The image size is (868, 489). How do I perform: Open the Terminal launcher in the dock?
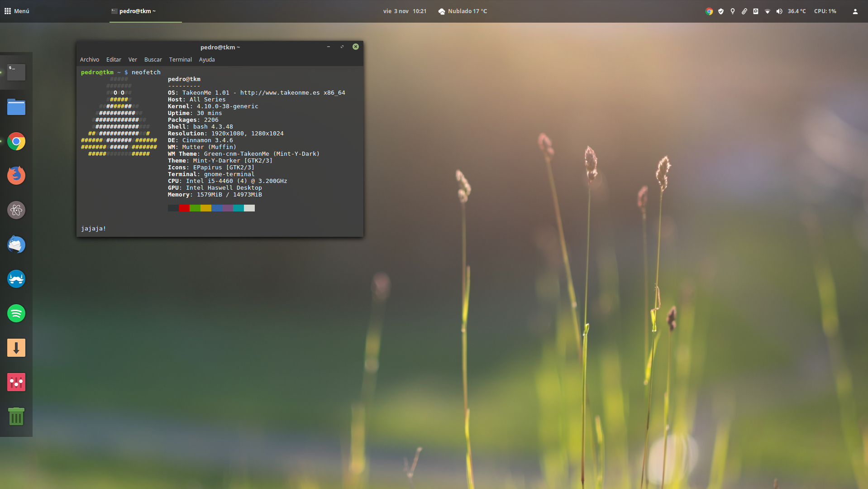pyautogui.click(x=16, y=72)
